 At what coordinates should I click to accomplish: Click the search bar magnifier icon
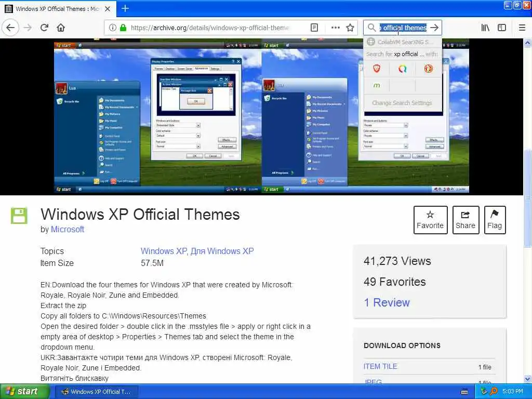[x=371, y=28]
